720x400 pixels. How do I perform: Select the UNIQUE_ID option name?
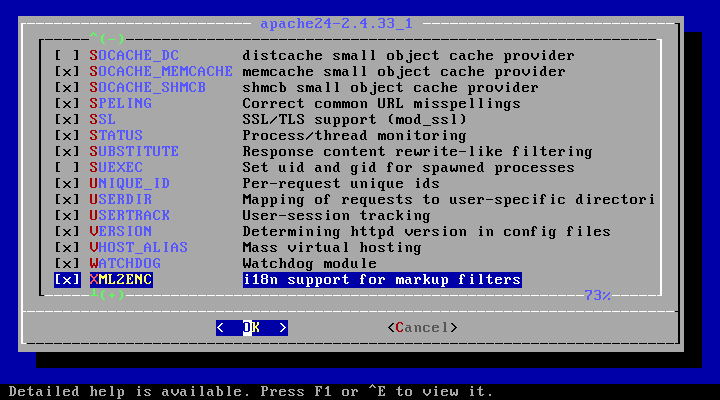pyautogui.click(x=129, y=184)
